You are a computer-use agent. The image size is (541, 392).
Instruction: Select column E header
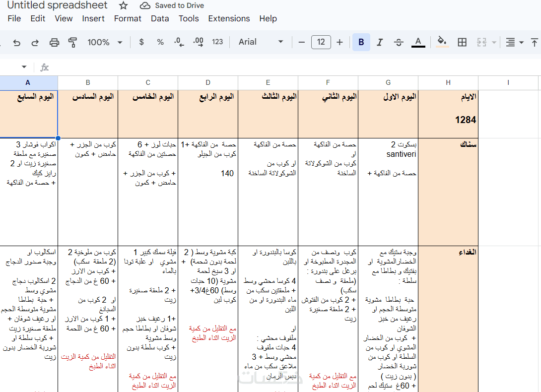[268, 83]
